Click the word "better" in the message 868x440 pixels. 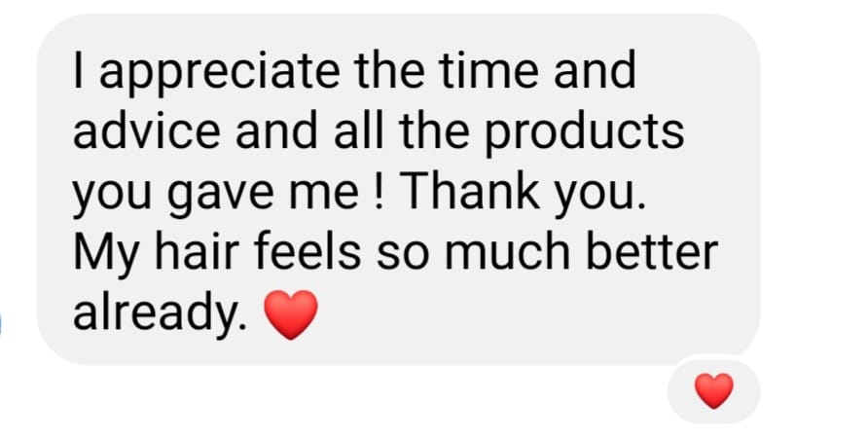pos(652,252)
